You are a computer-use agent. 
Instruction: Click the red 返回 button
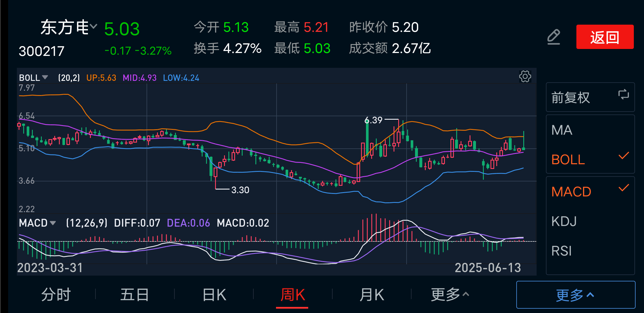[605, 37]
